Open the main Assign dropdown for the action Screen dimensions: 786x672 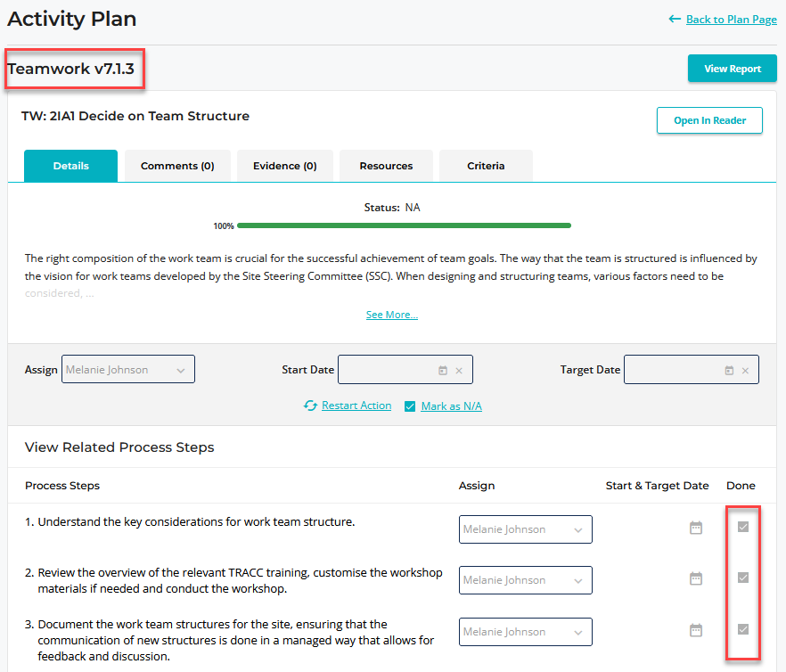coord(128,369)
